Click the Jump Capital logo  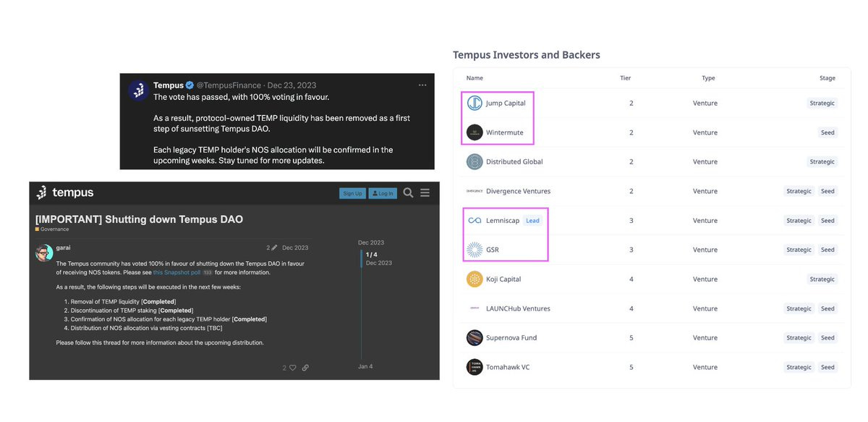tap(475, 104)
